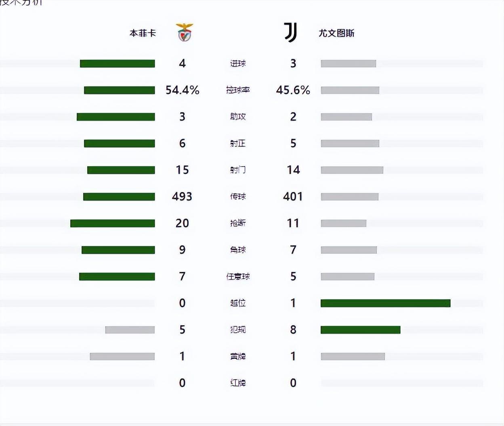Click Benfica's green 抢断 bar
504x426 pixels.
(x=113, y=223)
